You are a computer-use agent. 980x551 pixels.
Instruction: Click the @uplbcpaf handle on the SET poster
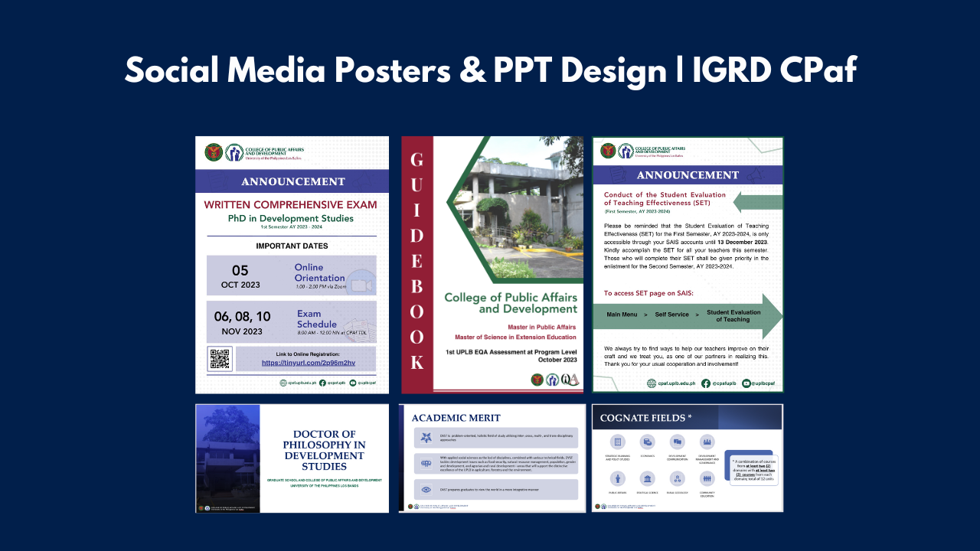point(763,383)
